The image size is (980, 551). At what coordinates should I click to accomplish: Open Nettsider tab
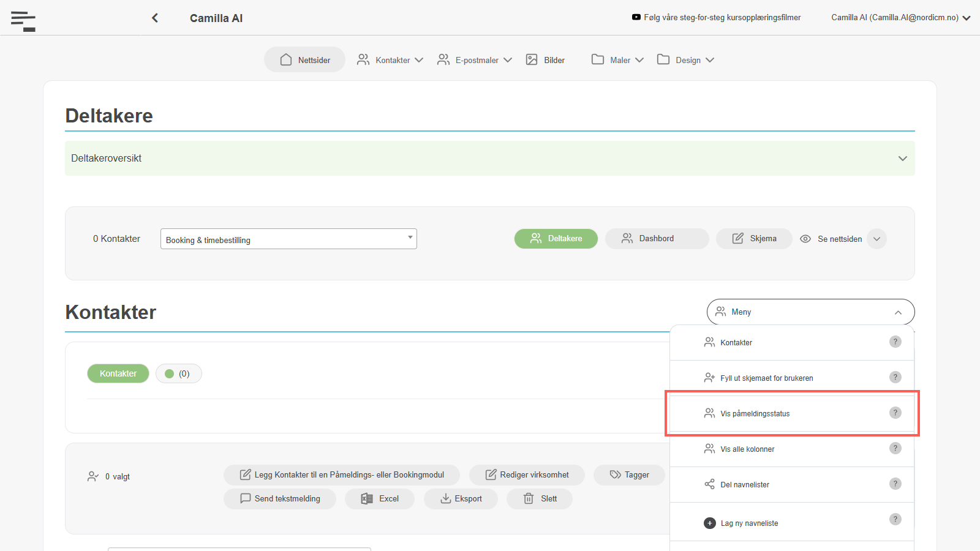pyautogui.click(x=305, y=60)
